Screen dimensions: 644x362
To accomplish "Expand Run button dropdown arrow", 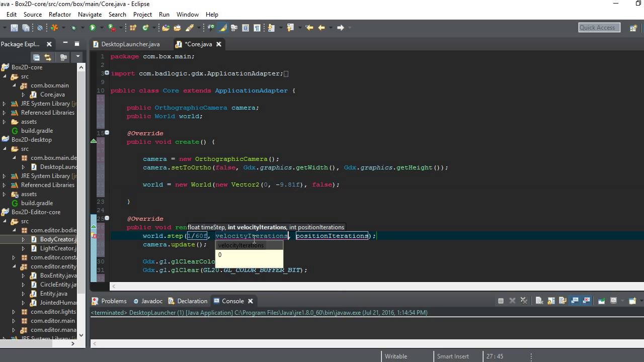I will pyautogui.click(x=102, y=28).
